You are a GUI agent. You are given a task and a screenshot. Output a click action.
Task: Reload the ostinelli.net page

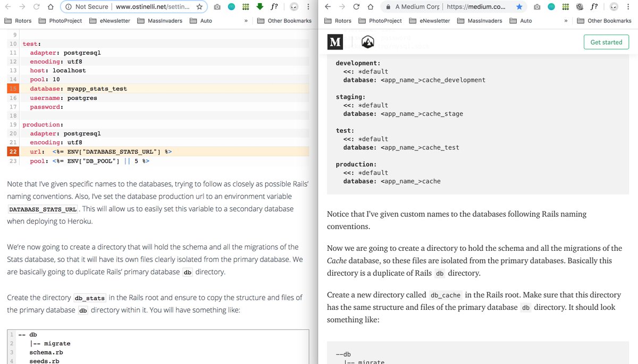click(x=36, y=7)
